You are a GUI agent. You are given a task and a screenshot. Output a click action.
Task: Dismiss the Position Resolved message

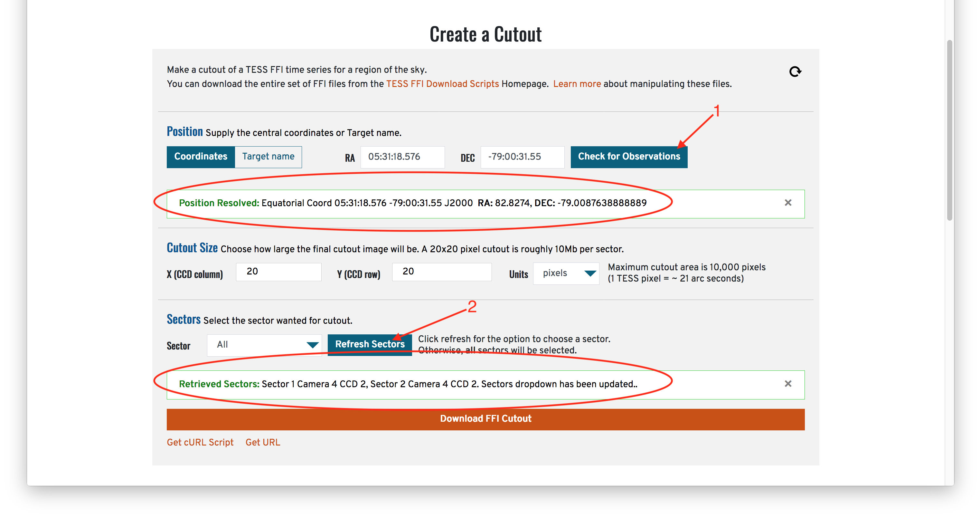click(x=788, y=203)
